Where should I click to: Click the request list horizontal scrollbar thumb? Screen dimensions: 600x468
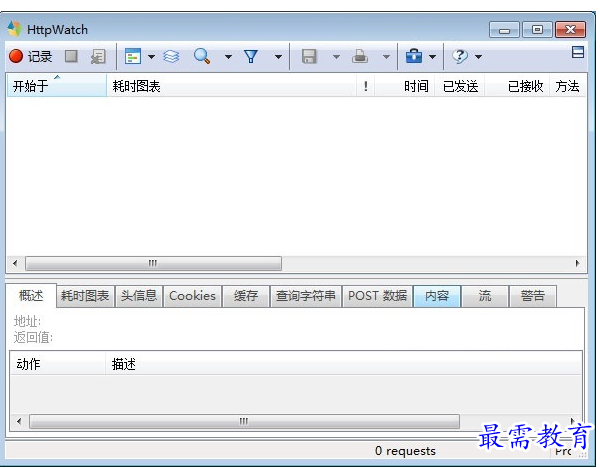(153, 263)
